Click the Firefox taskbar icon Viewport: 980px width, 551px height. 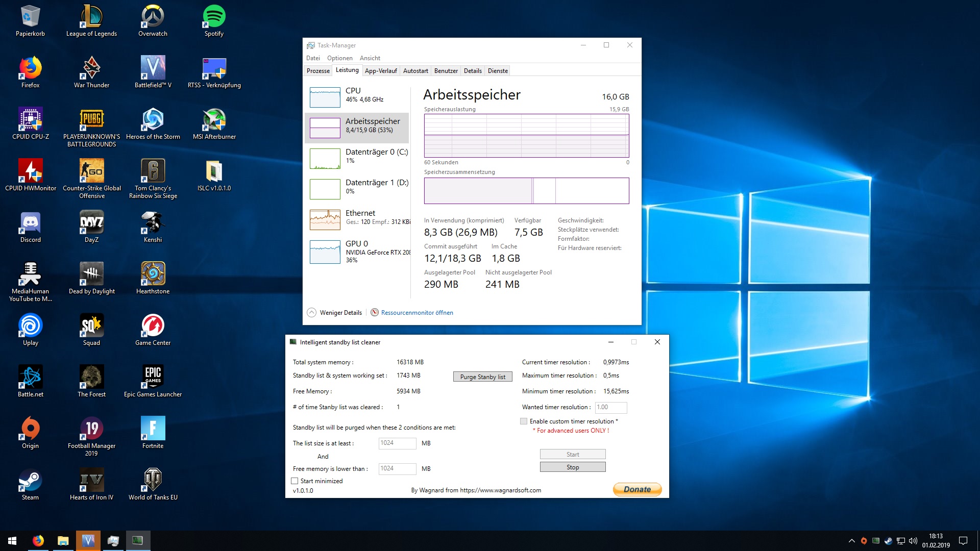[38, 541]
